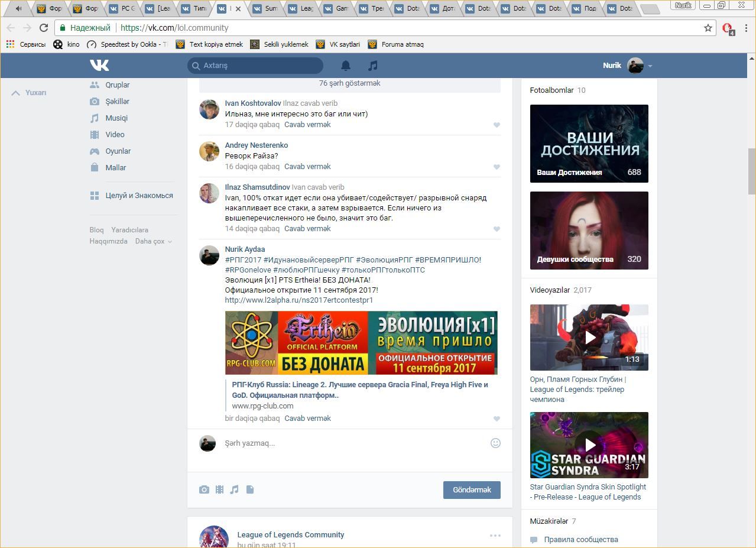Open Ilnaz Shamsutdinov's avatar
The height and width of the screenshot is (548, 756).
pyautogui.click(x=209, y=193)
